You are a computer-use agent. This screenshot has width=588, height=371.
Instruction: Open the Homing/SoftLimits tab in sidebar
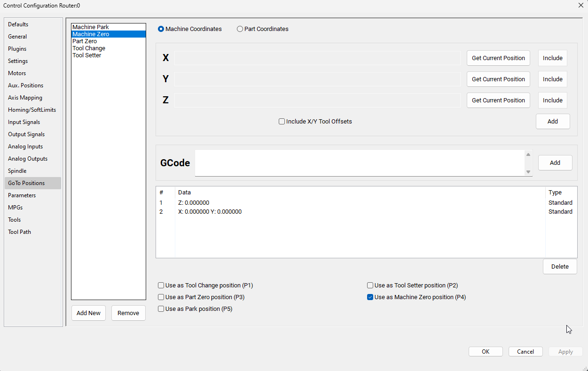[x=32, y=110]
